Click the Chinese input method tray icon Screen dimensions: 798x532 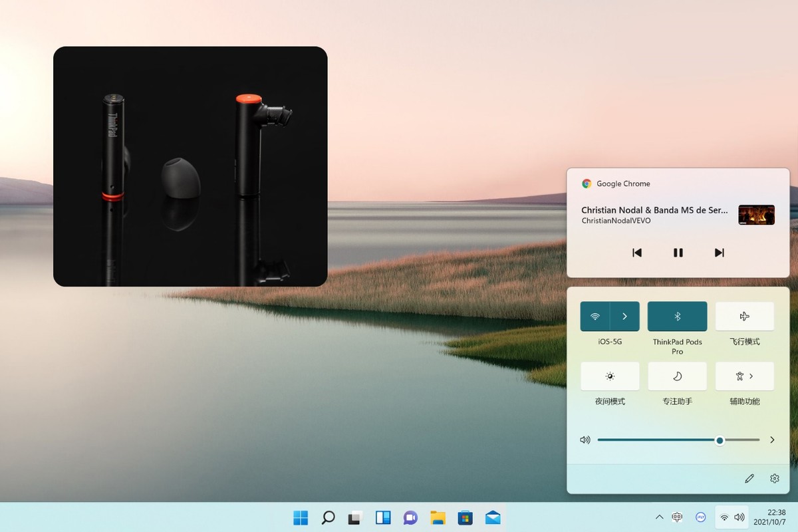pyautogui.click(x=678, y=517)
